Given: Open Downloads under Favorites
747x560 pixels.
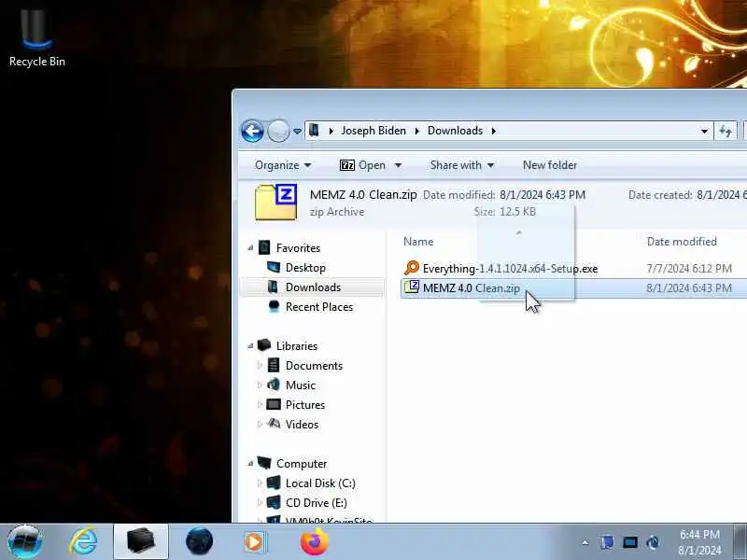Looking at the screenshot, I should 313,287.
